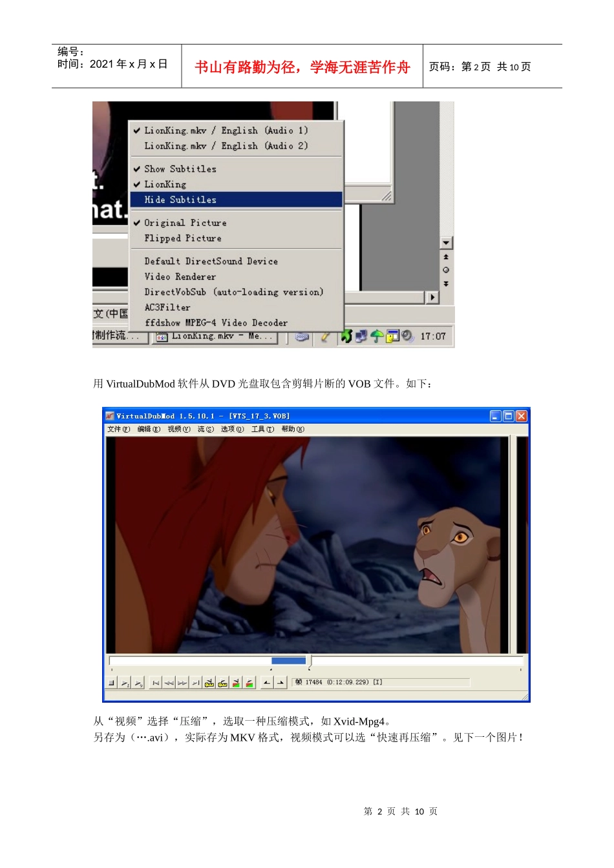
Task: Click the 17:07 system clock
Action: point(433,336)
